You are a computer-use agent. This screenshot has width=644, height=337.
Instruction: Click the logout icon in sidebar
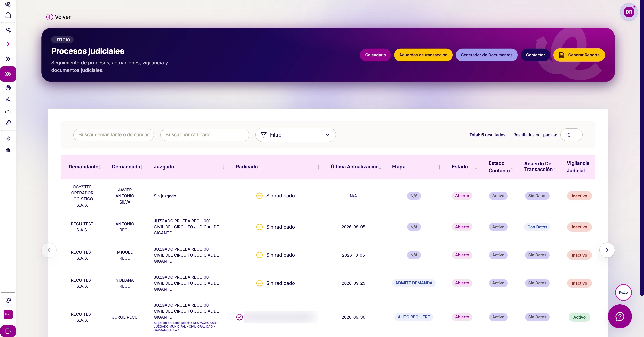coord(8,331)
